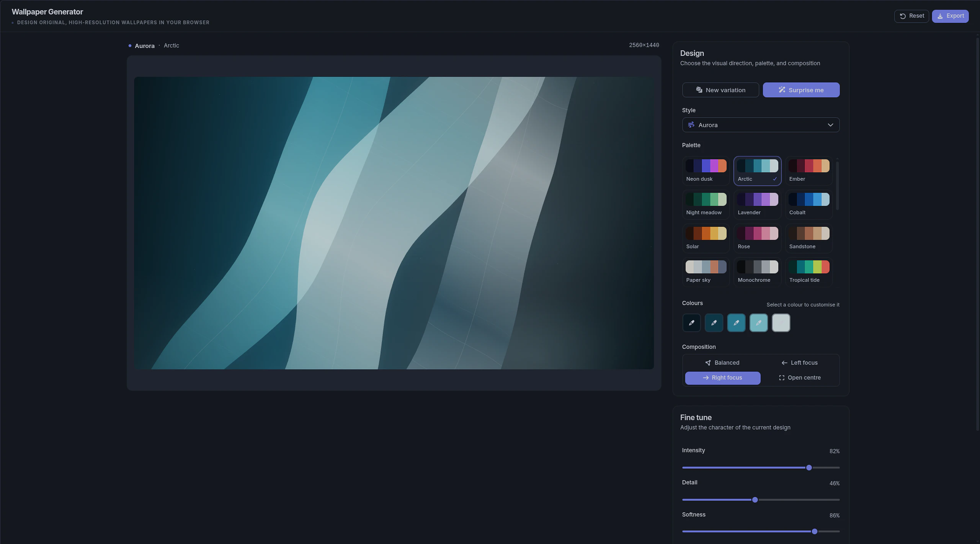Customise the second dark teal colour swatch

714,323
